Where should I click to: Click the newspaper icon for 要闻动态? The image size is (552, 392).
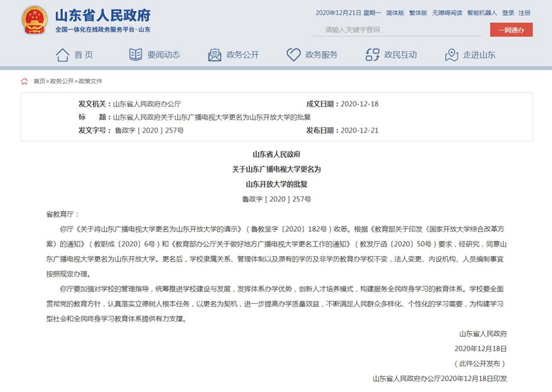pyautogui.click(x=136, y=55)
